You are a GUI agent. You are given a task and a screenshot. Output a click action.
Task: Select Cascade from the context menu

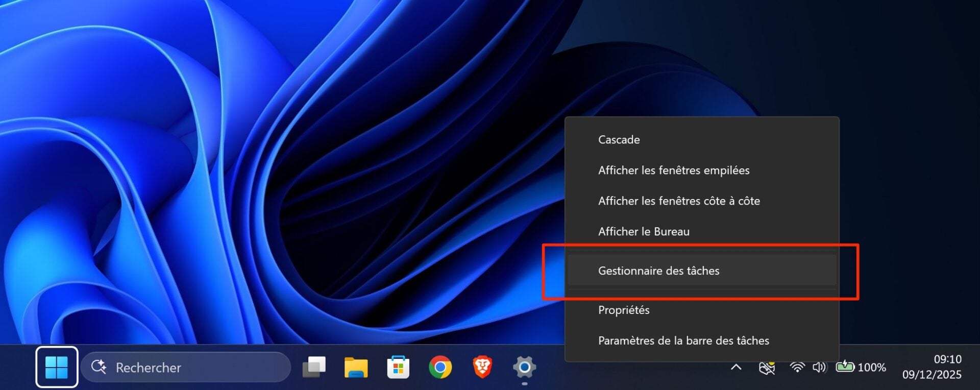(702, 140)
